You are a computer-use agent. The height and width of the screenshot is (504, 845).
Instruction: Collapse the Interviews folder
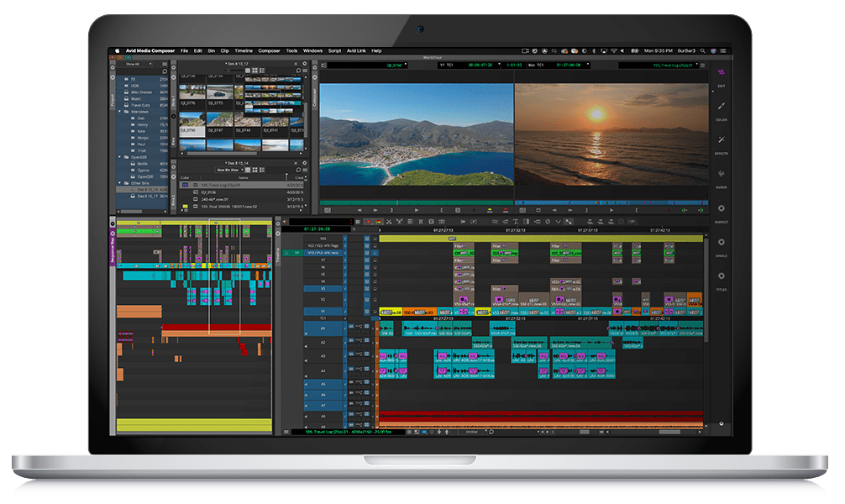119,112
